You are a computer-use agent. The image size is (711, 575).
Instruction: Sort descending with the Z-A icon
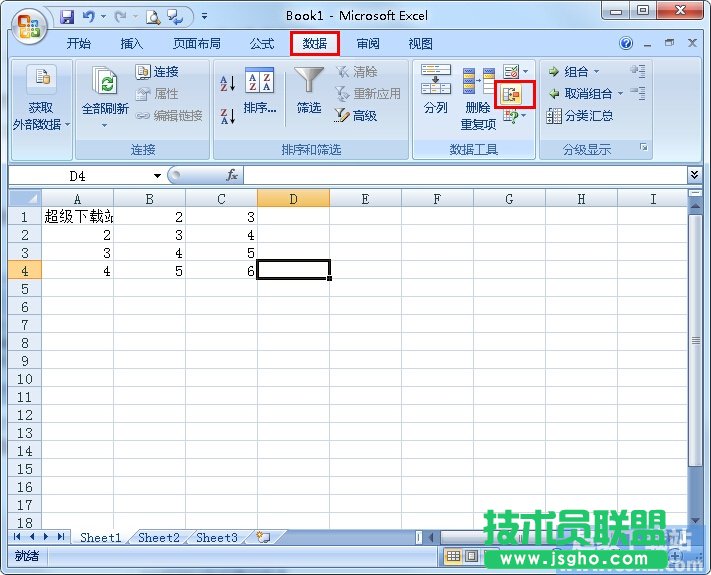point(227,116)
